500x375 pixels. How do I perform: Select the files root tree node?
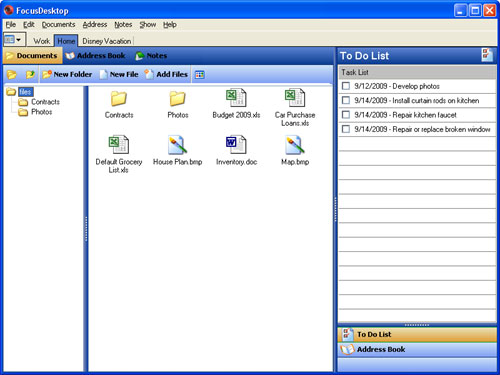pyautogui.click(x=25, y=92)
